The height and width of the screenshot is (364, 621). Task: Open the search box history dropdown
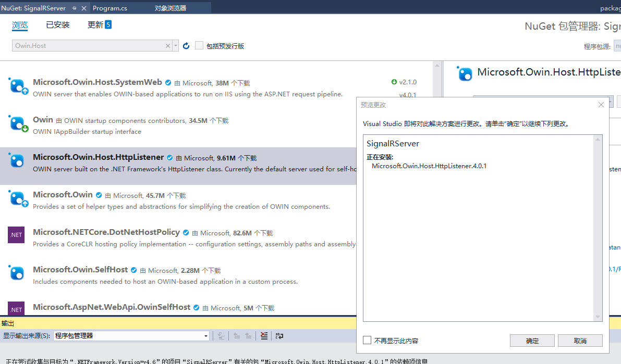[176, 45]
